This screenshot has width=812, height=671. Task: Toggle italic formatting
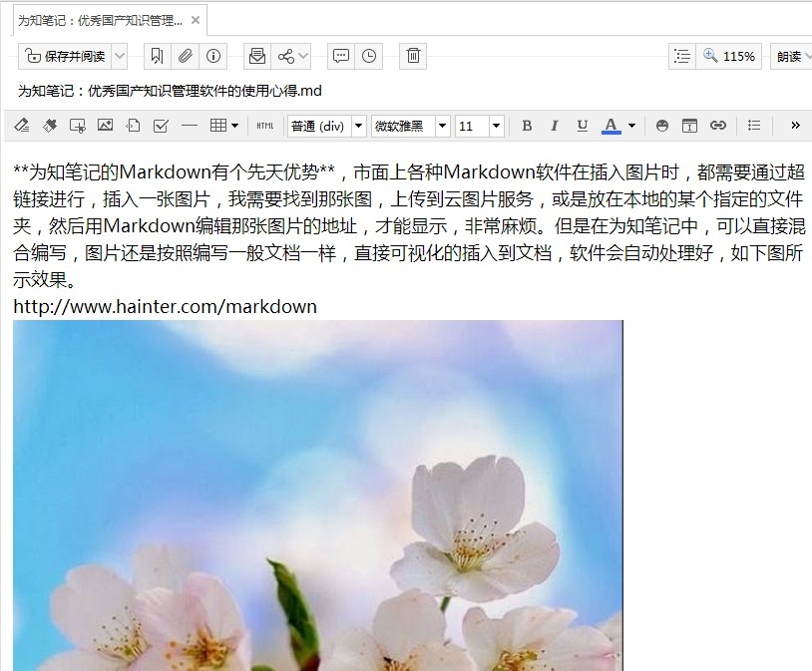pyautogui.click(x=555, y=126)
